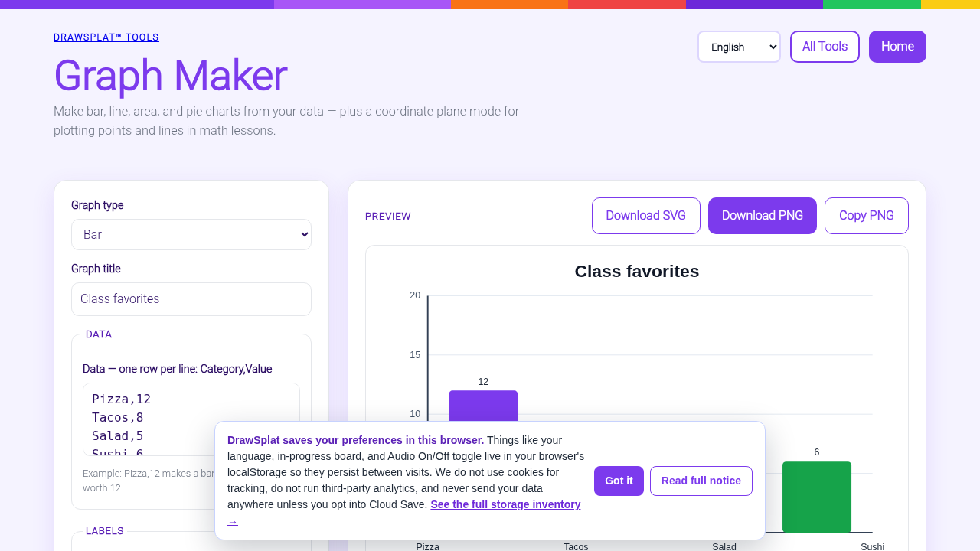Click the DATA section header
The width and height of the screenshot is (980, 551).
(99, 334)
